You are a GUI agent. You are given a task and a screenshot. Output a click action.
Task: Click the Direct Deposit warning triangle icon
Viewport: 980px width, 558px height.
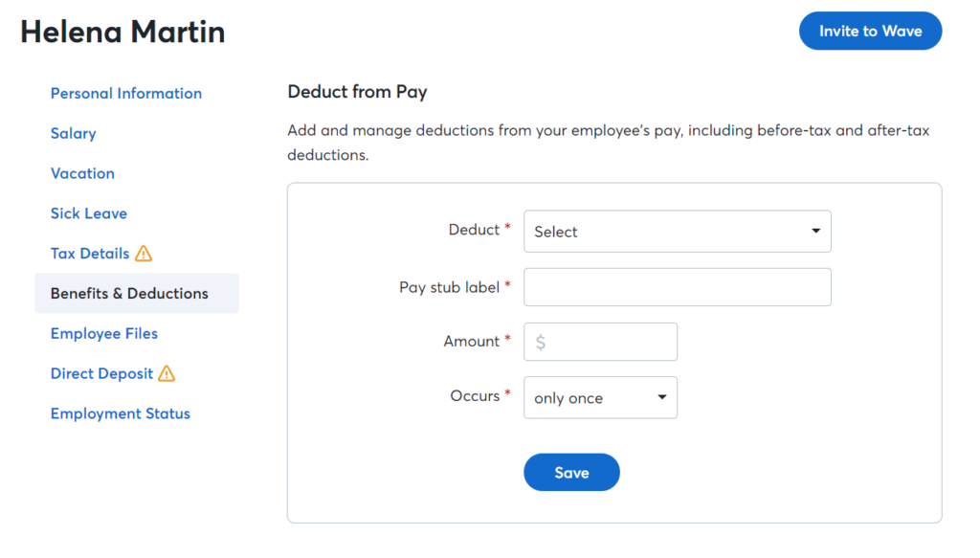pos(167,373)
